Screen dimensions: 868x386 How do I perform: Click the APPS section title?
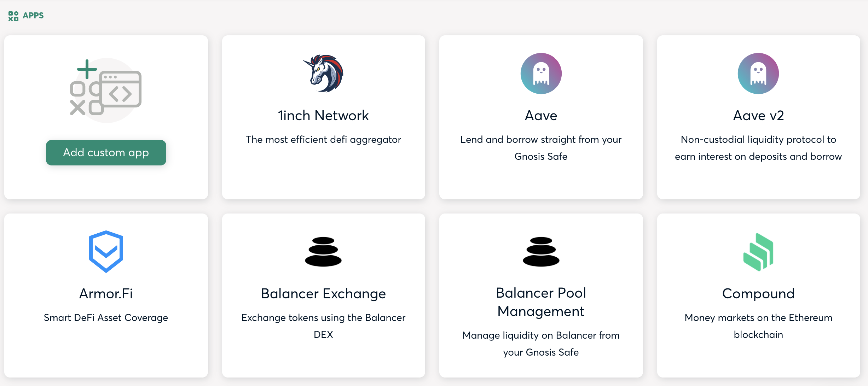tap(33, 16)
